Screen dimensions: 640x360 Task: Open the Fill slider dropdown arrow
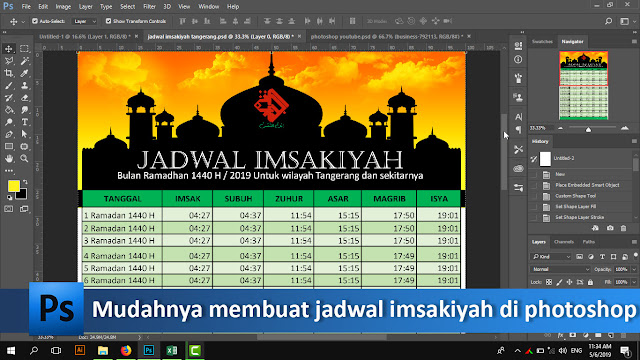coord(634,282)
